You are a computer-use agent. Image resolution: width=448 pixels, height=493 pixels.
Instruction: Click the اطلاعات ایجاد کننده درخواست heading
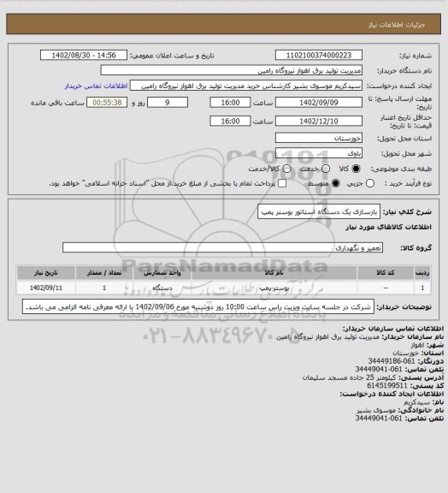tap(392, 394)
